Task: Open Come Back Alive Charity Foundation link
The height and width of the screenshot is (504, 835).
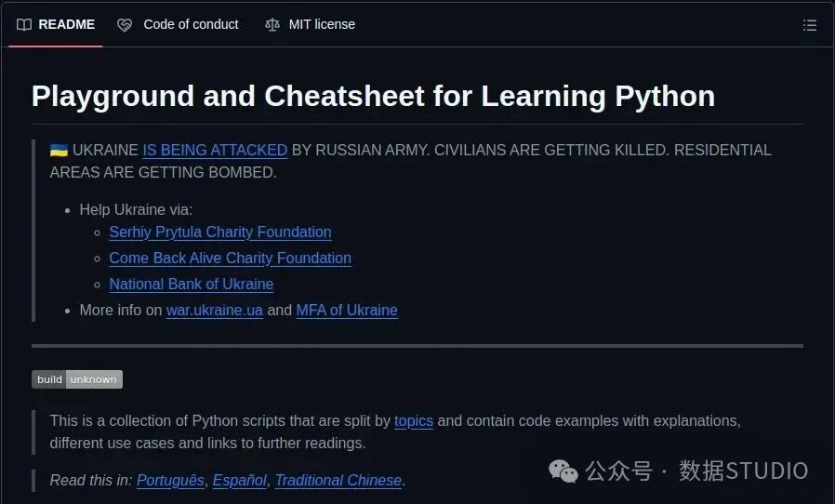Action: (230, 259)
